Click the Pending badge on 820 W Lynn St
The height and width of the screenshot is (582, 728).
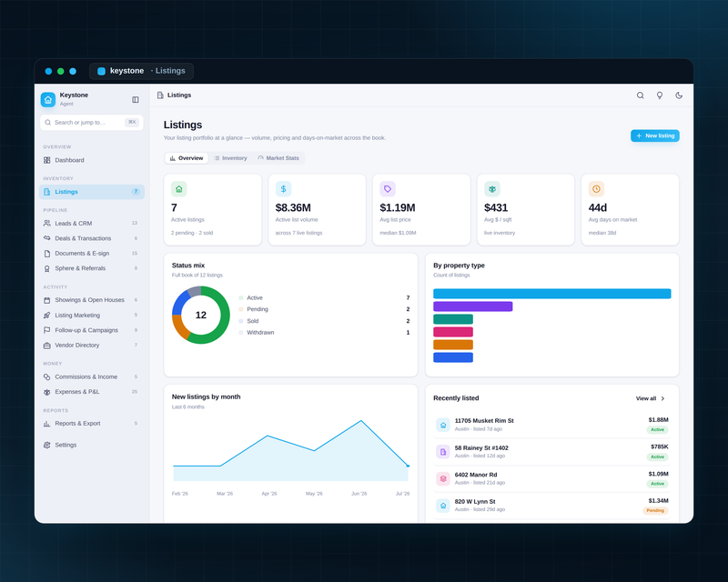click(x=655, y=510)
